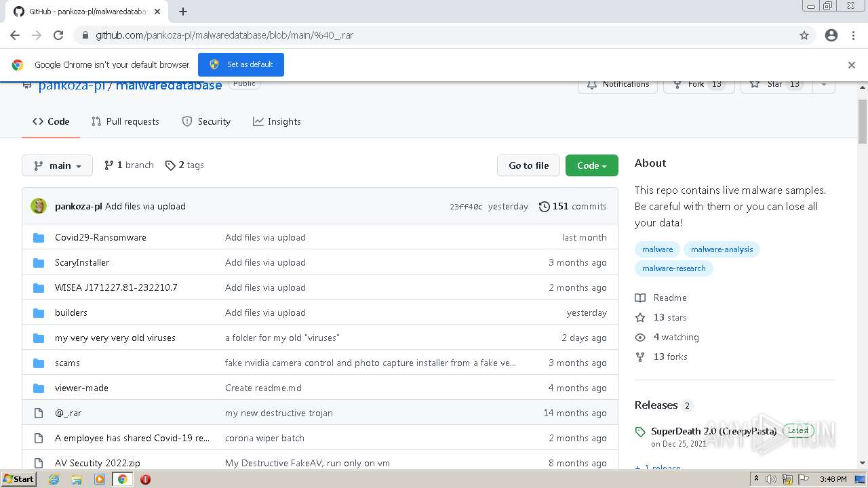Click the Chrome taskbar icon
The image size is (868, 488).
(123, 479)
